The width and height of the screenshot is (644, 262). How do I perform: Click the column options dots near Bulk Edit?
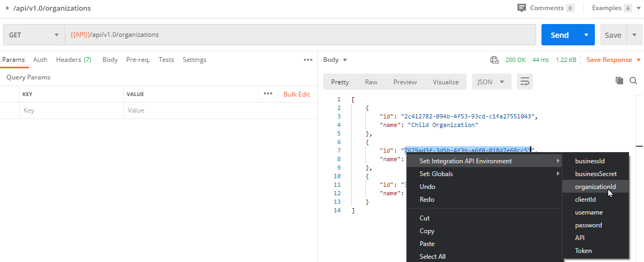[x=268, y=94]
